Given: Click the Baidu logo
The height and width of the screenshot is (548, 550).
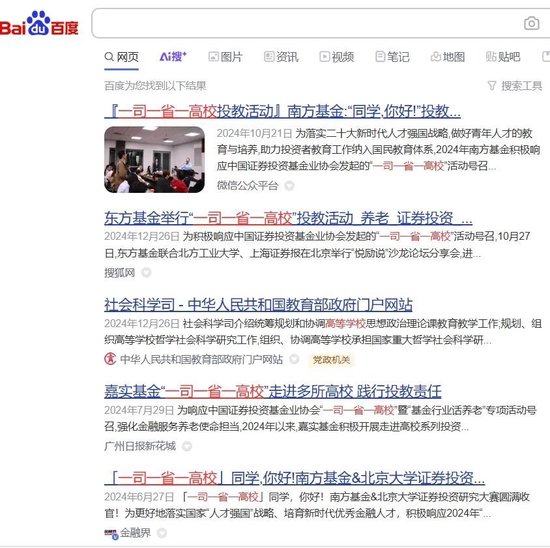Looking at the screenshot, I should (39, 24).
